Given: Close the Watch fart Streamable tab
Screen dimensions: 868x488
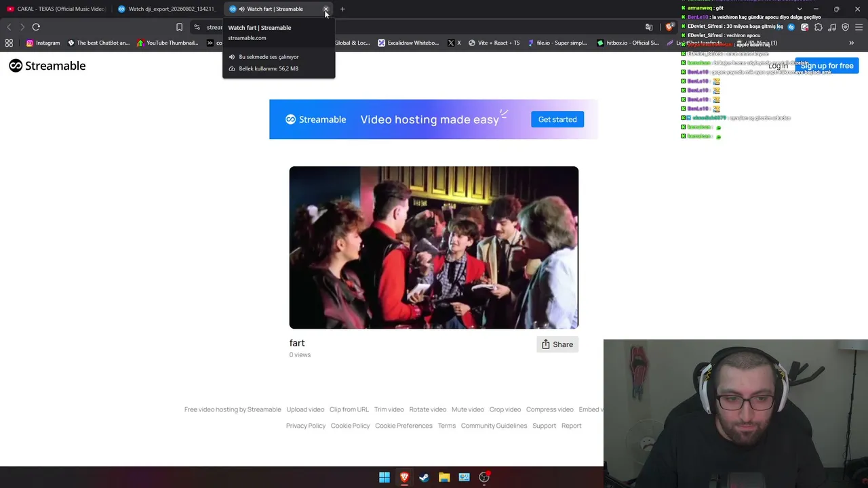Looking at the screenshot, I should 325,9.
